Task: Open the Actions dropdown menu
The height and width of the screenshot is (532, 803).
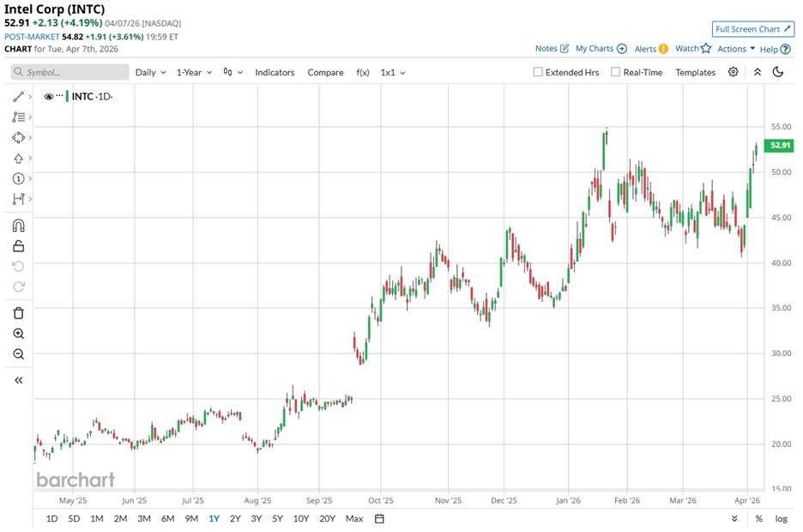Action: click(736, 49)
